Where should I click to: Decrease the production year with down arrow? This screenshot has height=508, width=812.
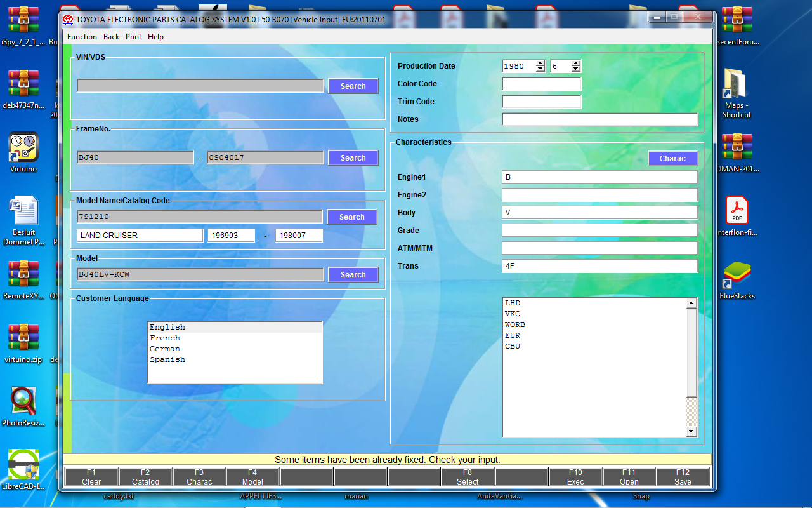[x=540, y=69]
